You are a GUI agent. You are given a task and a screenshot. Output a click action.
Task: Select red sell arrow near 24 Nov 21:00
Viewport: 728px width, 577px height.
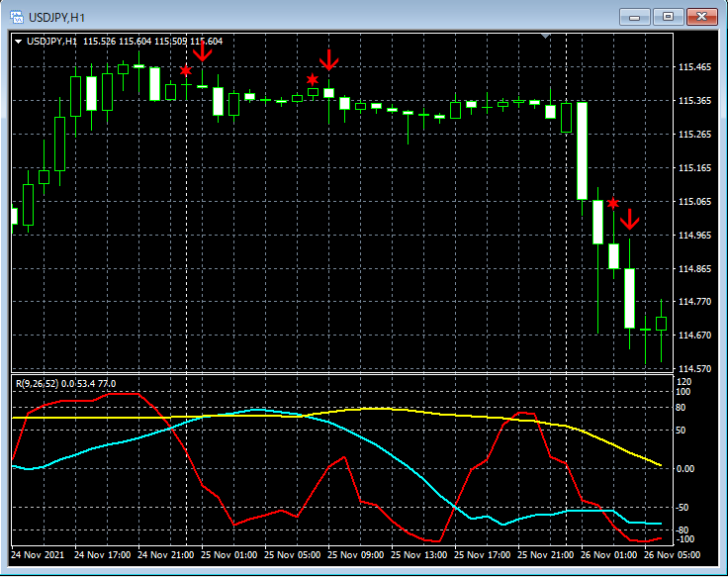pos(203,49)
